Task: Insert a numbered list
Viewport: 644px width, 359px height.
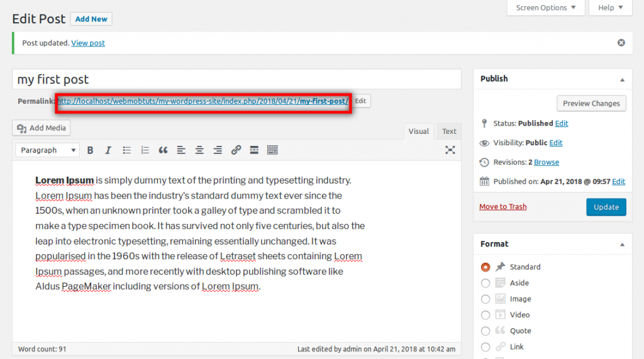Action: pyautogui.click(x=145, y=150)
